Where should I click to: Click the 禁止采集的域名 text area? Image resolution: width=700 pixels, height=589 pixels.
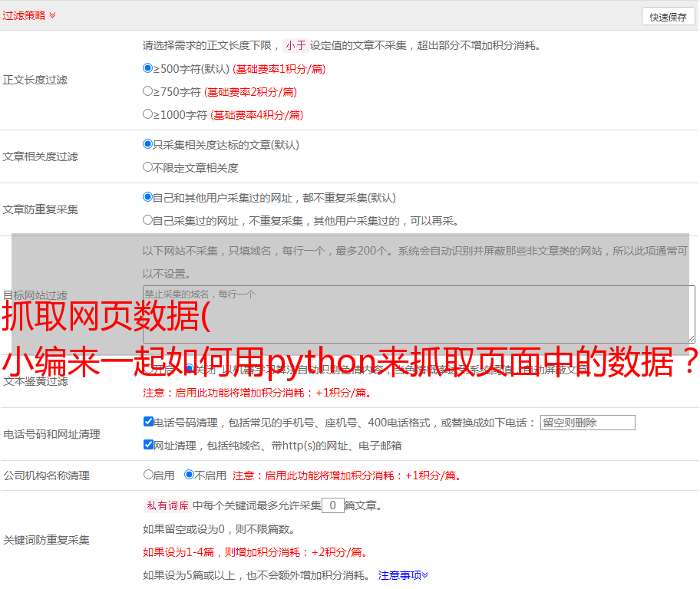(418, 314)
